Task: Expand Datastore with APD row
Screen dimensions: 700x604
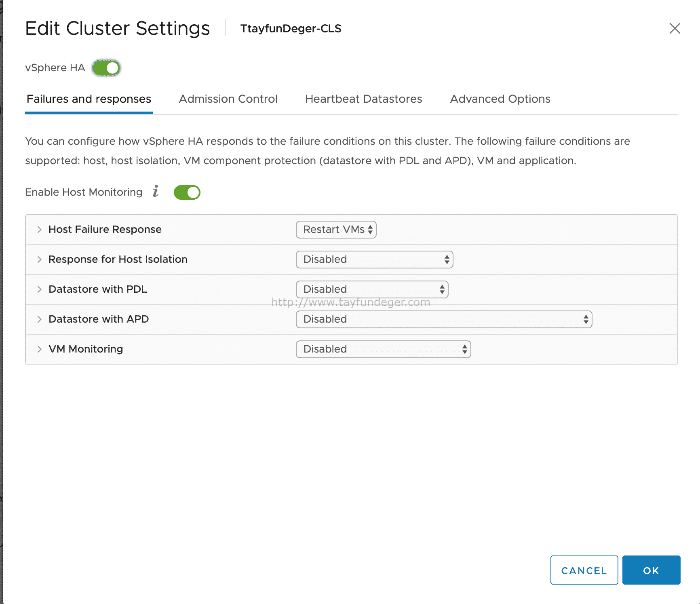Action: (39, 319)
